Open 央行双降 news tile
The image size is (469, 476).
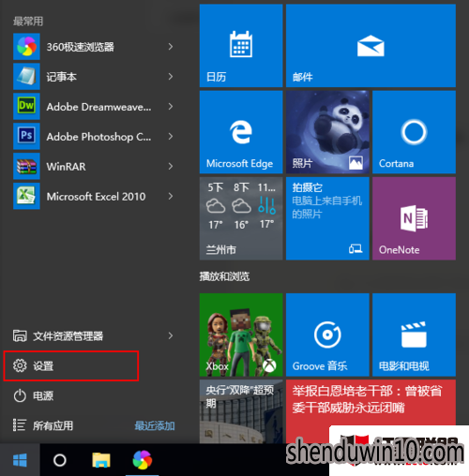coord(241,411)
